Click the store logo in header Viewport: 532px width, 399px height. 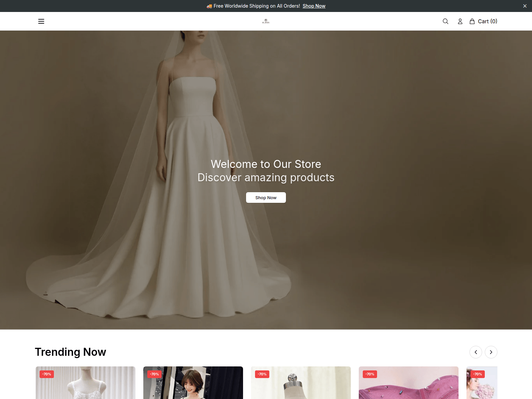tap(266, 21)
